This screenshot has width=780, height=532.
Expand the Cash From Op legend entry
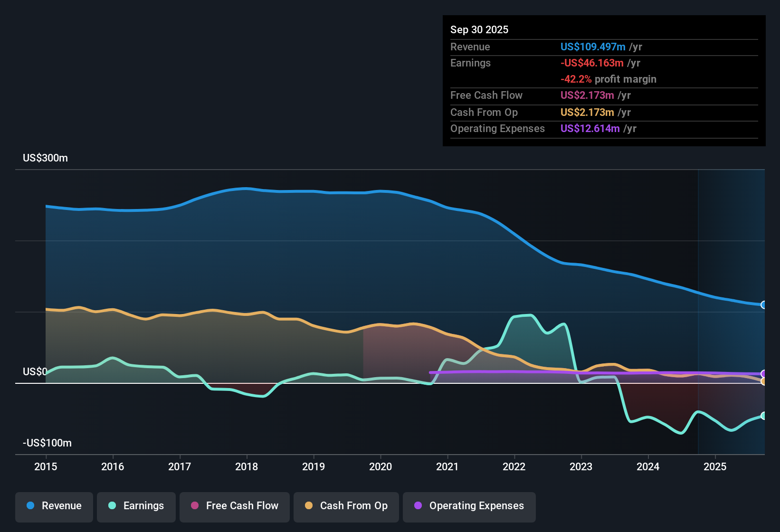coord(346,506)
